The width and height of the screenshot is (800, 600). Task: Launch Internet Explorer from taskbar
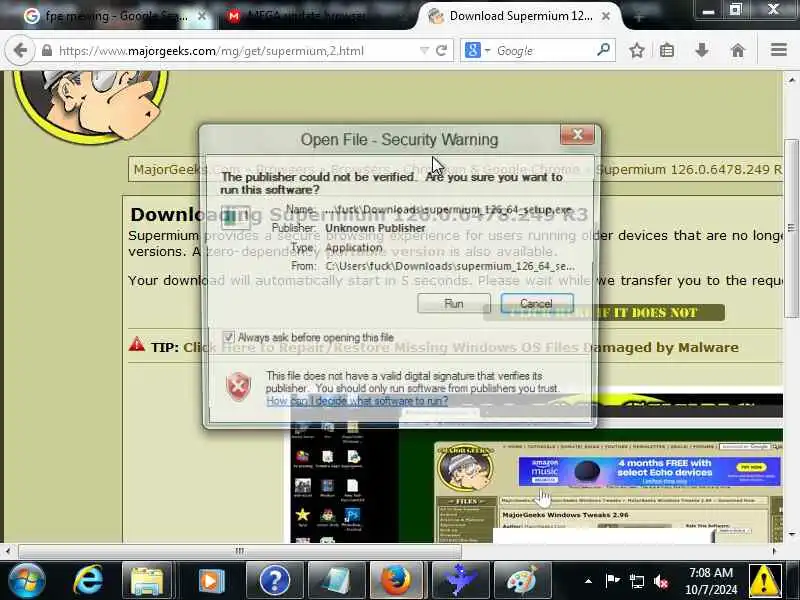(x=87, y=581)
